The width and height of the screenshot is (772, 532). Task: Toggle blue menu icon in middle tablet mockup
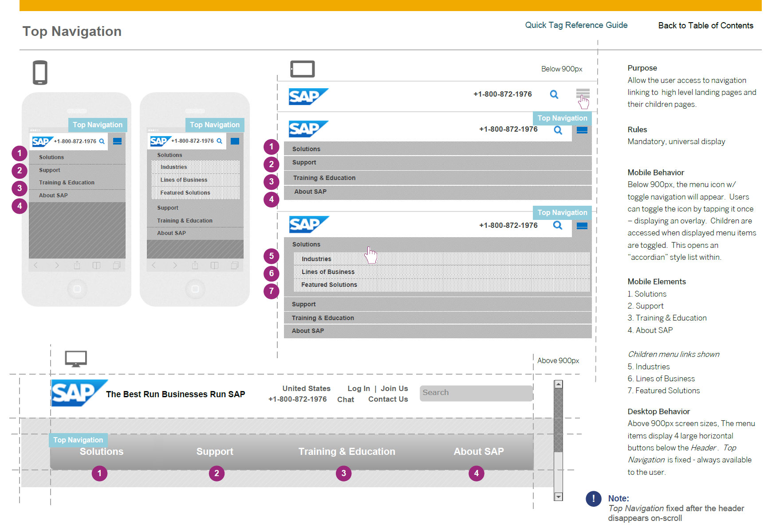[582, 130]
